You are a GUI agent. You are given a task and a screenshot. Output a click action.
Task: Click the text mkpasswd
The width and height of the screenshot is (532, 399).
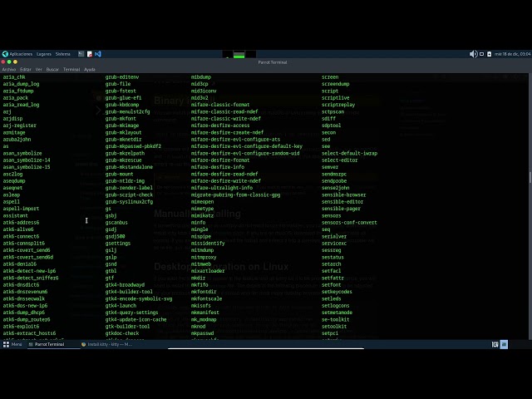click(x=202, y=333)
